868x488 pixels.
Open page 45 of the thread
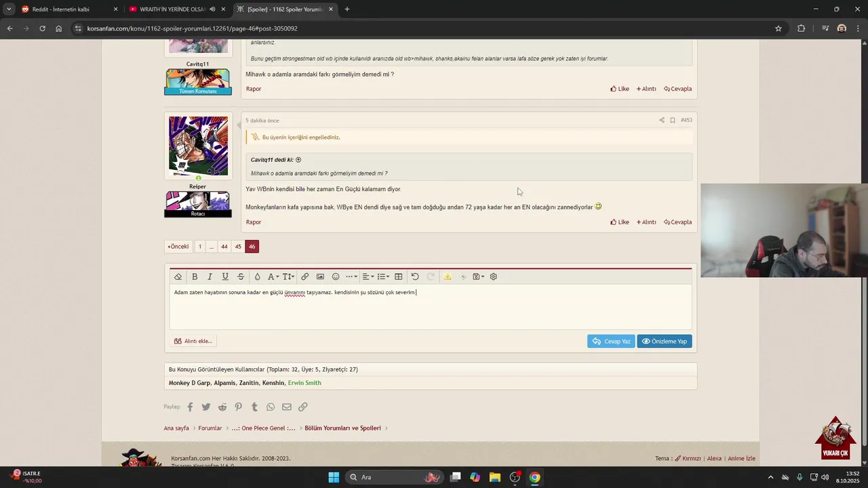(238, 247)
